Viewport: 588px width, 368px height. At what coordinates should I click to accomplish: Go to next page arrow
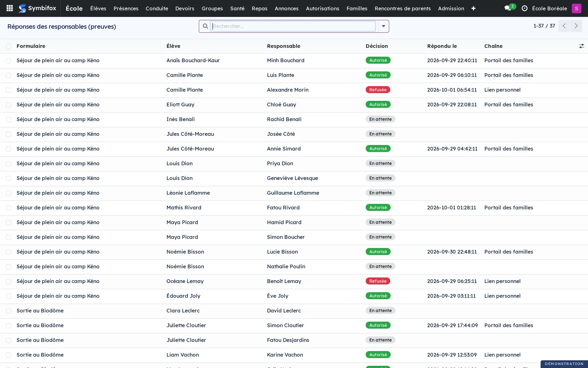coord(576,26)
